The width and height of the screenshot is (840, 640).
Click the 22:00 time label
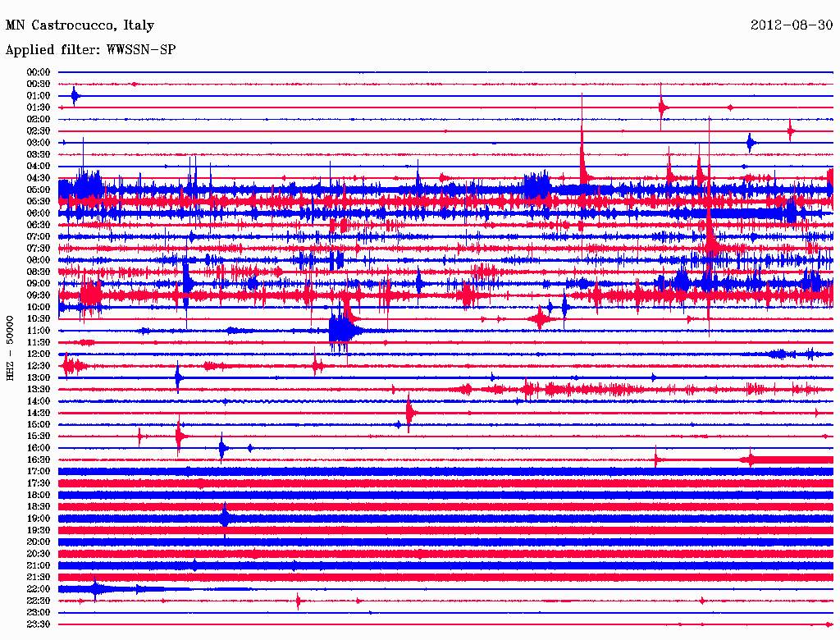pyautogui.click(x=38, y=589)
